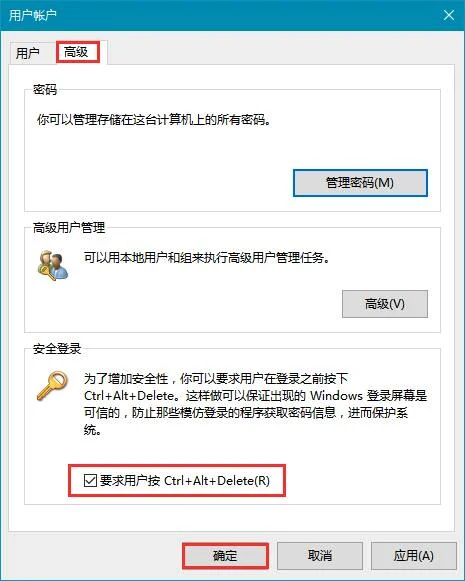Click the golden key icon under 安全登录
Image resolution: width=465 pixels, height=581 pixels.
pos(52,386)
